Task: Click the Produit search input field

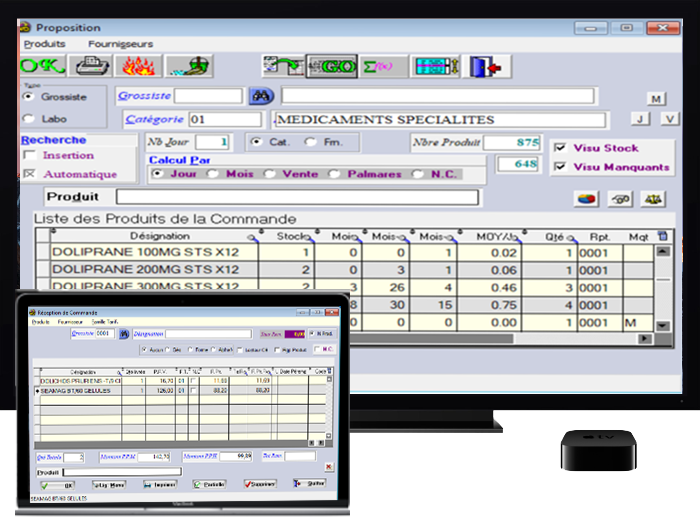Action: click(x=297, y=197)
